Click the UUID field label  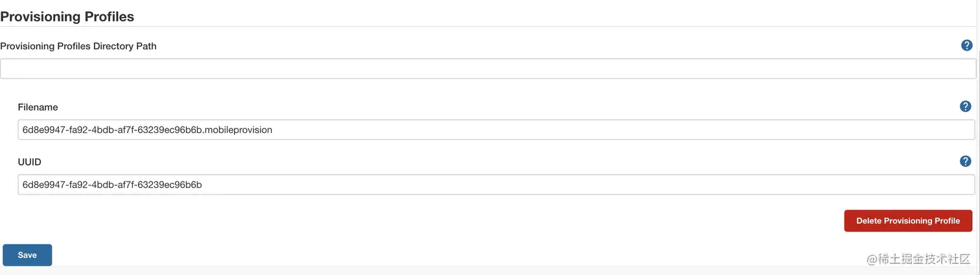click(30, 162)
